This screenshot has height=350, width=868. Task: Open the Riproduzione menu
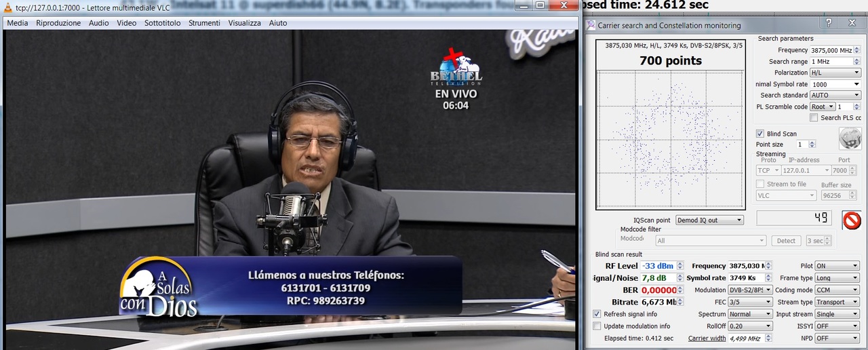[58, 23]
